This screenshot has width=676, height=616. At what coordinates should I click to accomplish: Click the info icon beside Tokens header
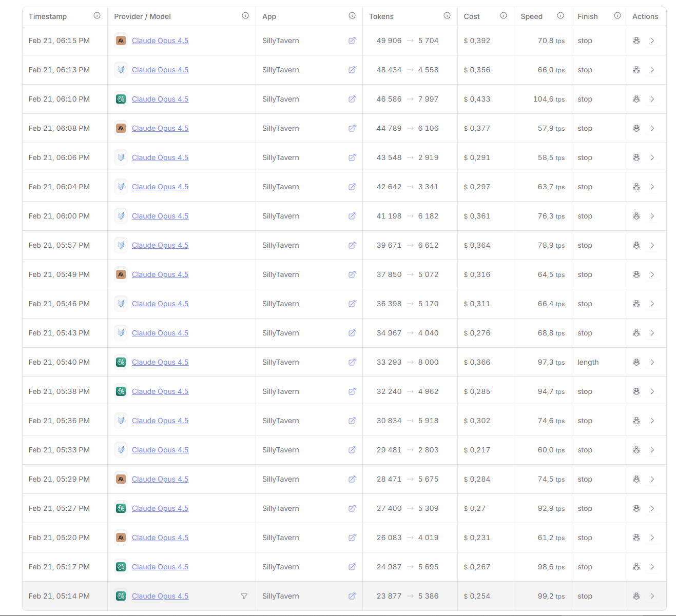coord(447,16)
